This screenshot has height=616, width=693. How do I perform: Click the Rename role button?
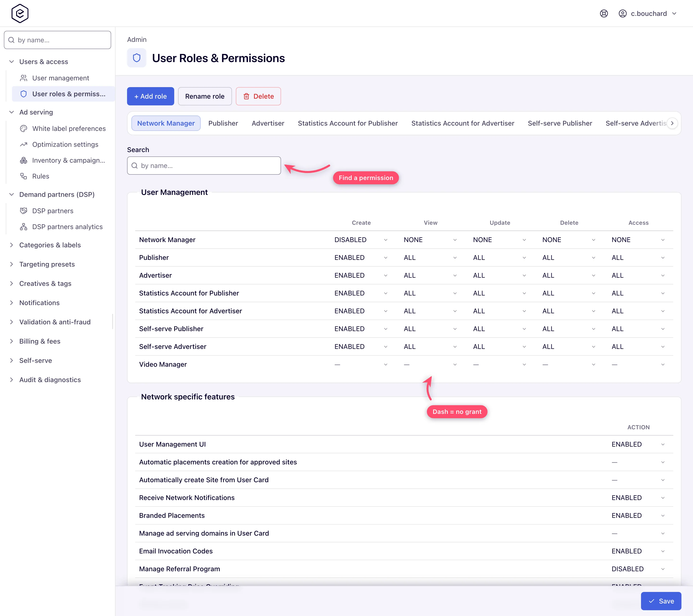pos(205,96)
